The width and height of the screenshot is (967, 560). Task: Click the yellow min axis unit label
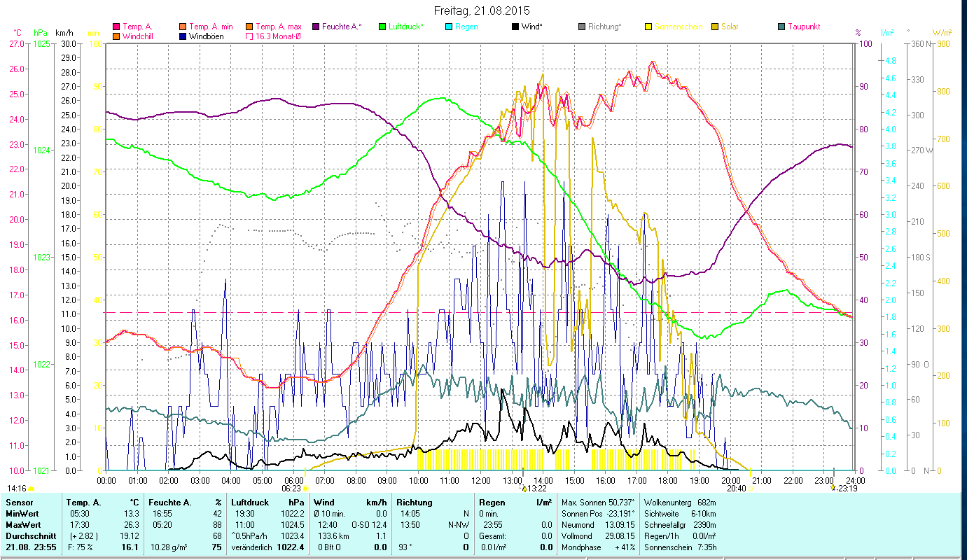tap(93, 33)
